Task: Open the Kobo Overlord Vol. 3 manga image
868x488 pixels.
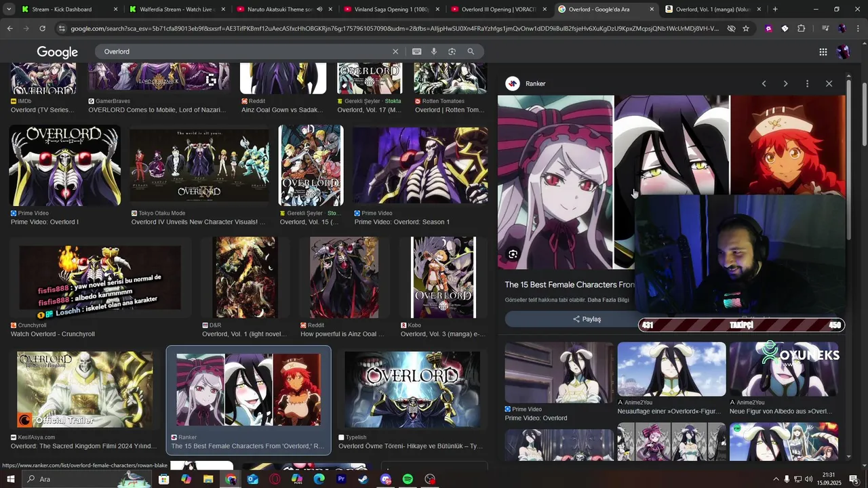Action: click(443, 278)
